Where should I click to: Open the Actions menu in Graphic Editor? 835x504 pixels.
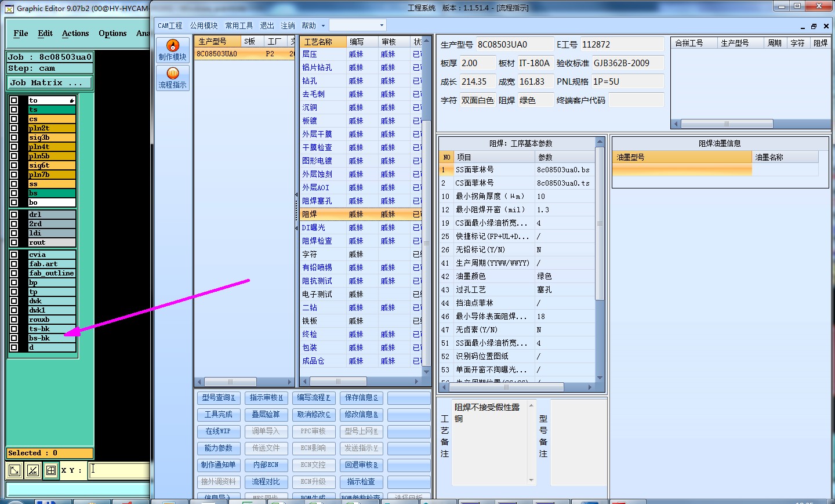pos(75,34)
